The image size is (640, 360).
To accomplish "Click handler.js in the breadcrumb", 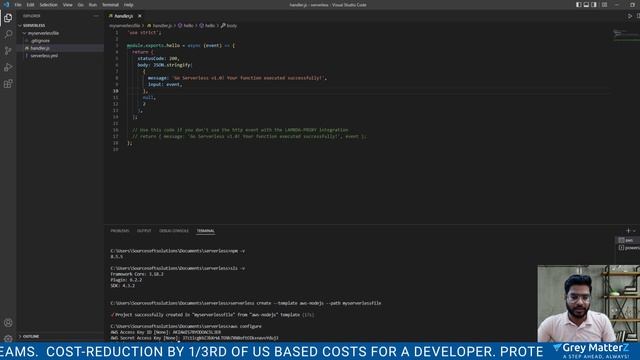I will [160, 26].
